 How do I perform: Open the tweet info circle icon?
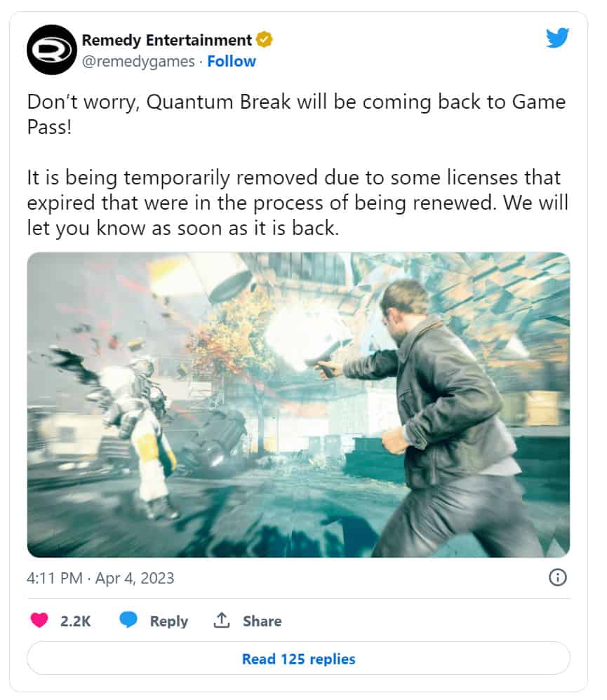pos(557,577)
